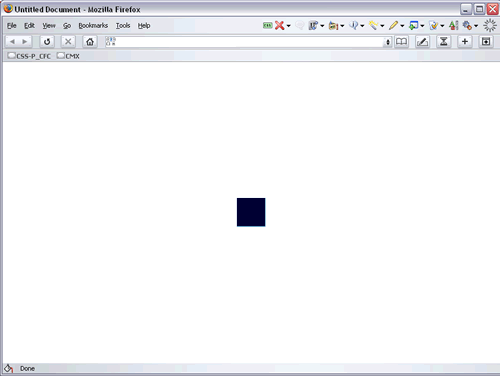Expand dropdown arrow next to red X
The height and width of the screenshot is (376, 500).
click(x=289, y=26)
